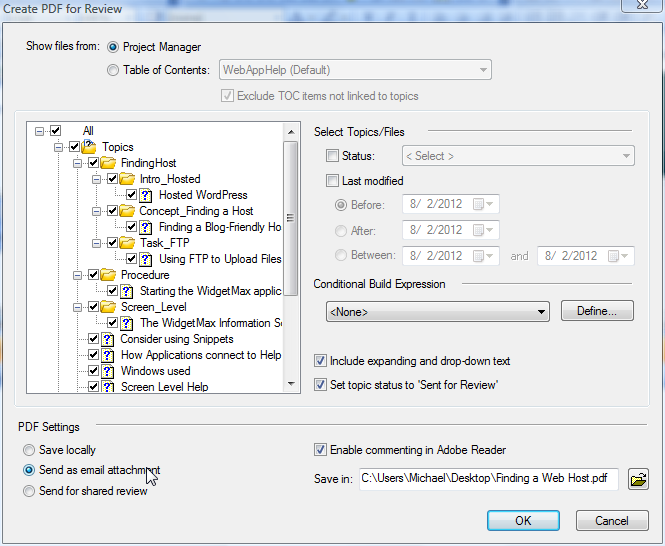Collapse the Concept_Finding a Host node
This screenshot has width=665, height=546.
96,211
